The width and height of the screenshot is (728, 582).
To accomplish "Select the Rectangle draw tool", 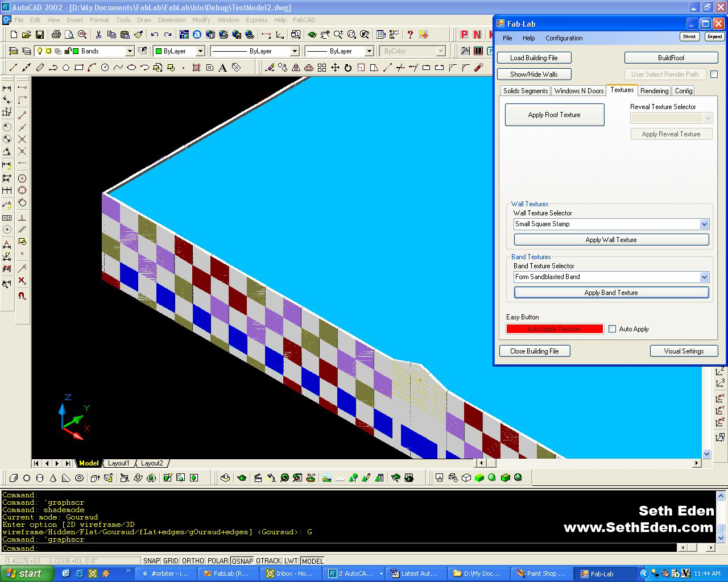I will coord(79,68).
